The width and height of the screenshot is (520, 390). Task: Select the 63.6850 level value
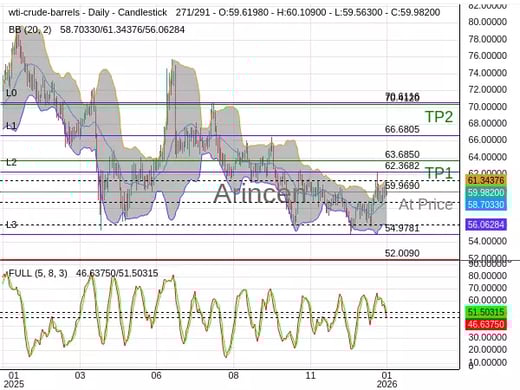tap(402, 154)
